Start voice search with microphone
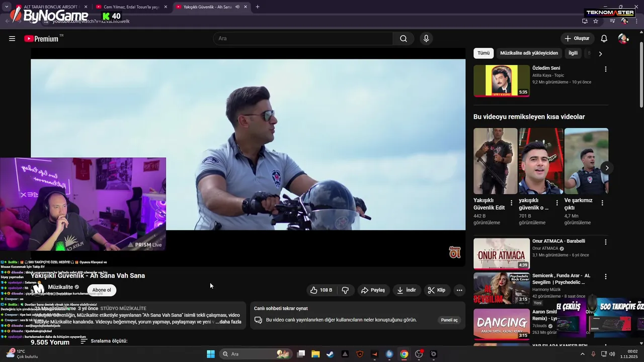 click(426, 39)
